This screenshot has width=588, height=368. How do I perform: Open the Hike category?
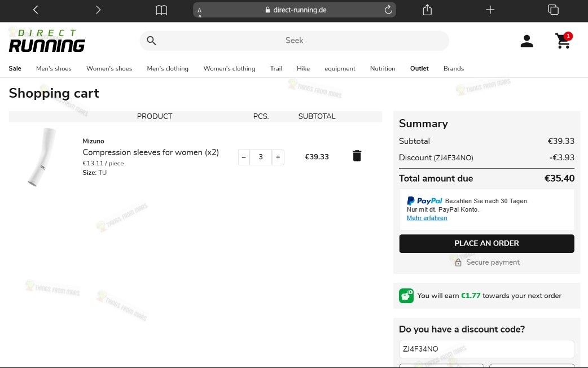pos(303,68)
